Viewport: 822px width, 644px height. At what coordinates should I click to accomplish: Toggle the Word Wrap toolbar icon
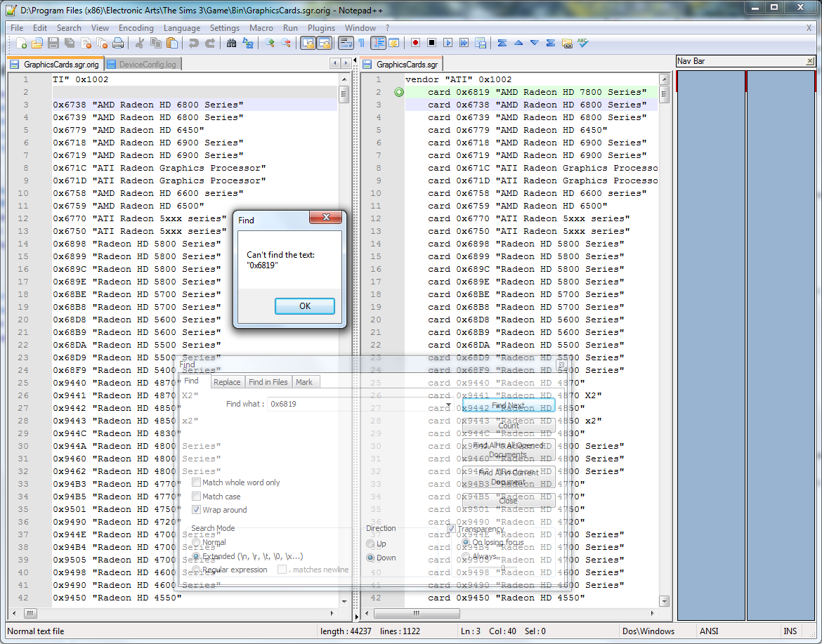coord(345,43)
